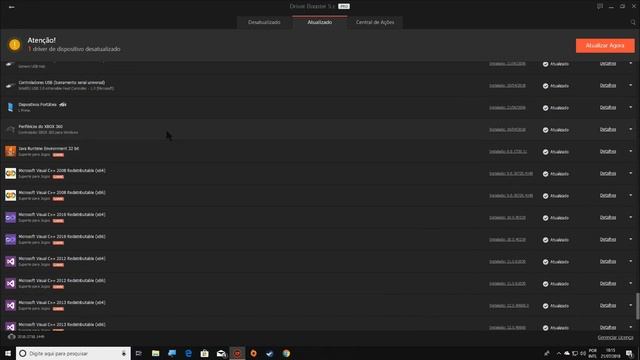Expand the Visual C++ 2013 (x64) row arrow
Image resolution: width=640 pixels, height=360 pixels.
[x=631, y=306]
